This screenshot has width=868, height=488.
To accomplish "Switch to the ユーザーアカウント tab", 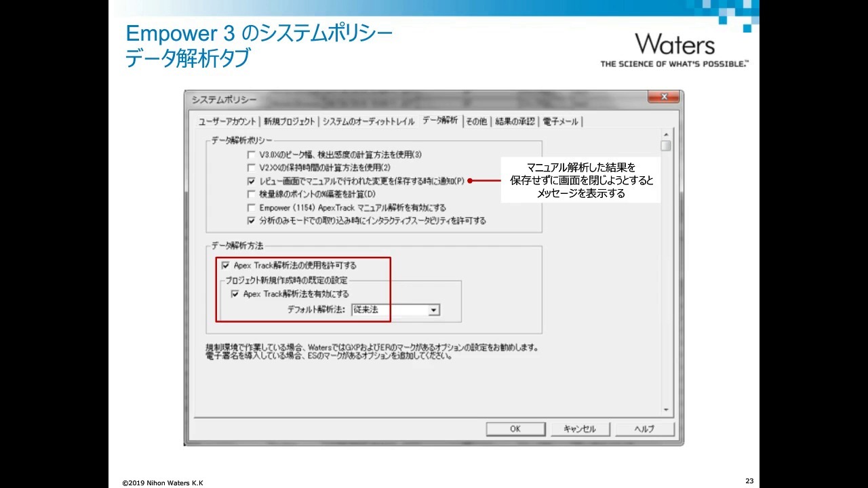I will [x=227, y=122].
